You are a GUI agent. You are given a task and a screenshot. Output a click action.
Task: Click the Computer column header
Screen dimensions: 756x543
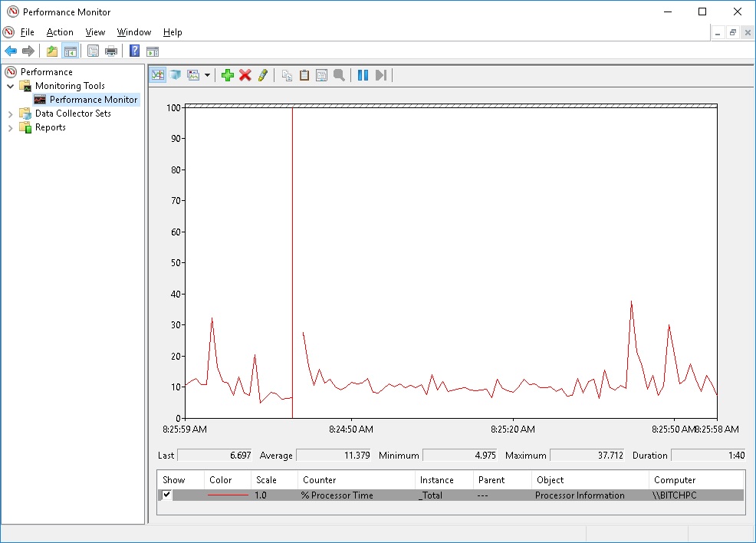coord(697,480)
